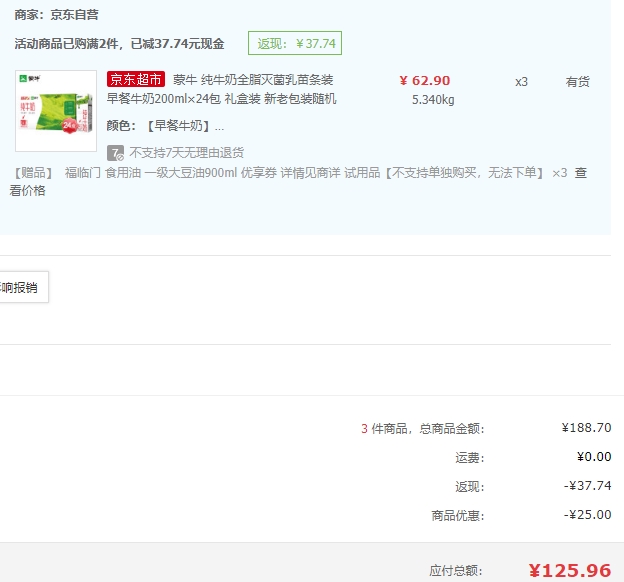The width and height of the screenshot is (624, 582).
Task: Click the 商家:京东自营 seller label
Action: [56, 16]
